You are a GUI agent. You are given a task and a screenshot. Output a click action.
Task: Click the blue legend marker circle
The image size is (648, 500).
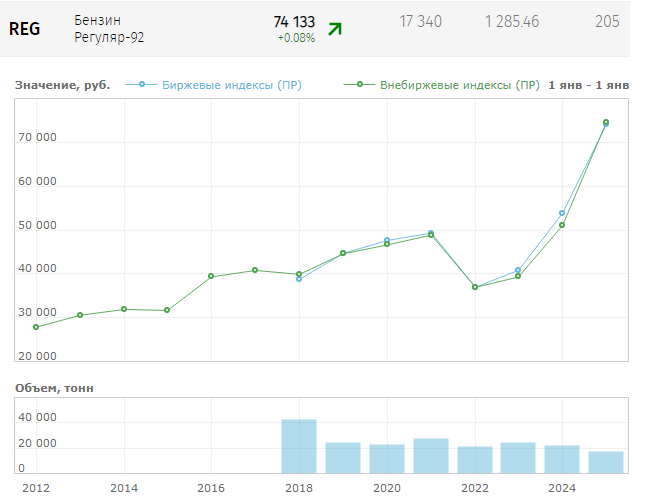pyautogui.click(x=142, y=85)
